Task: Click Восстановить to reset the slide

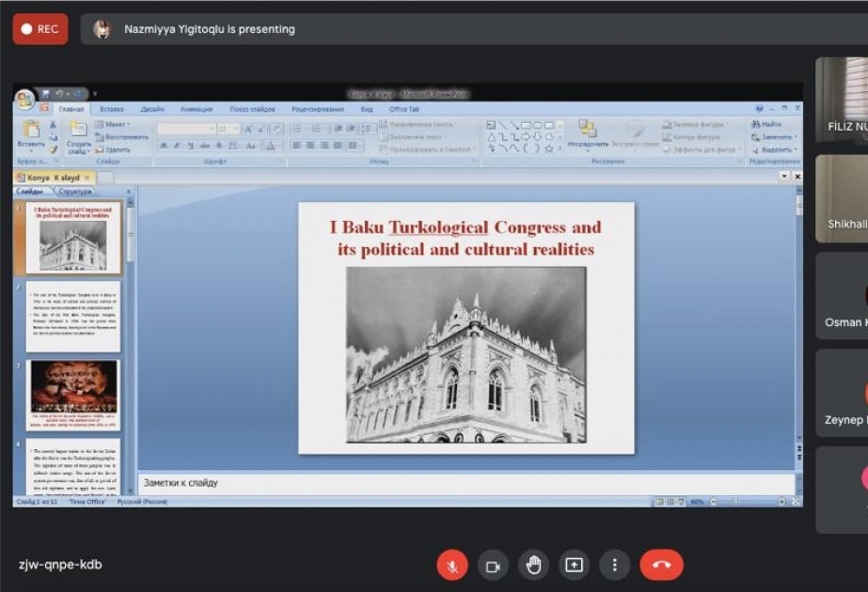Action: click(x=121, y=136)
